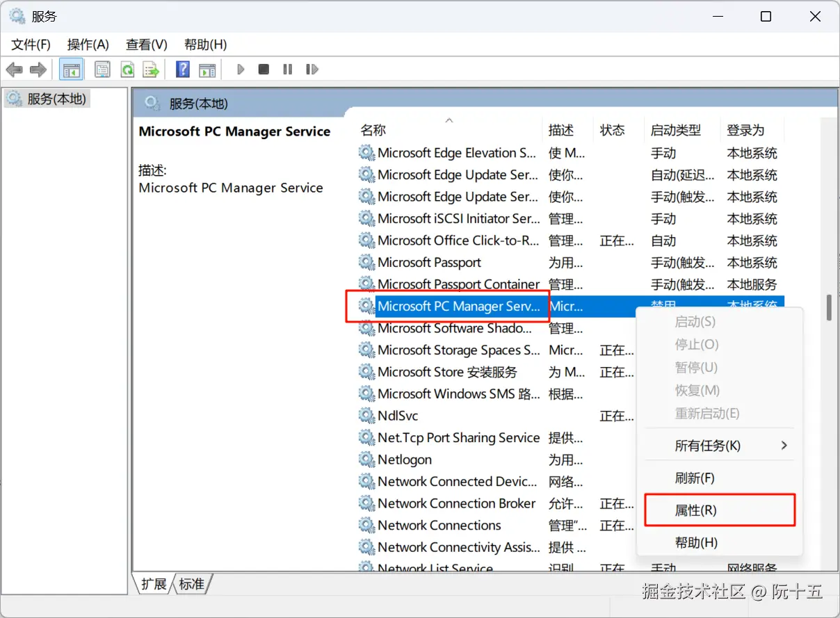This screenshot has height=618, width=840.
Task: Choose 属性(R) from the context menu
Action: tap(720, 510)
